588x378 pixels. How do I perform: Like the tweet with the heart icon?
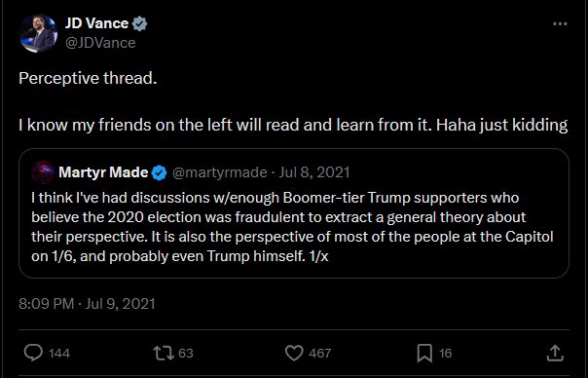coord(294,353)
